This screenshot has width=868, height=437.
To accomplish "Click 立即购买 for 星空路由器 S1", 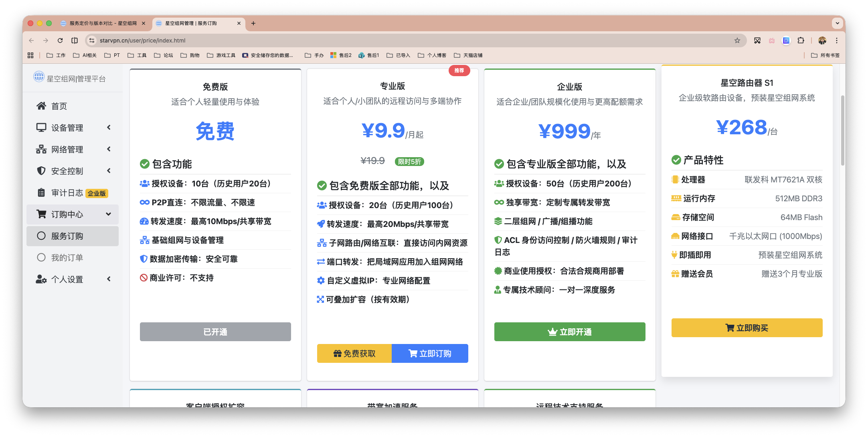I will pyautogui.click(x=746, y=328).
